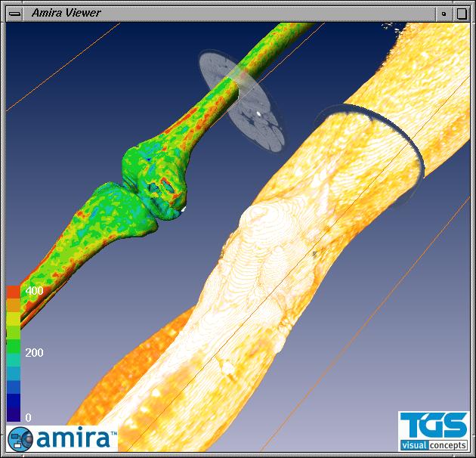The width and height of the screenshot is (476, 458).
Task: Click the grayscale CT slice disc
Action: pos(242,101)
